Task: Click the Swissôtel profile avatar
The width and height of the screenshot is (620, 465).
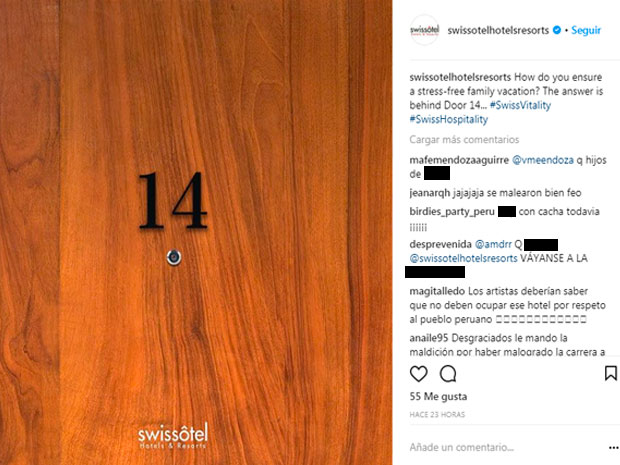Action: point(424,30)
